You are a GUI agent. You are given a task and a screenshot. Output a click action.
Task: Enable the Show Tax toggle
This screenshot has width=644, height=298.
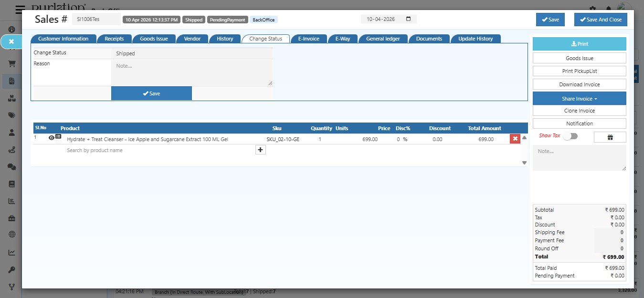(570, 136)
